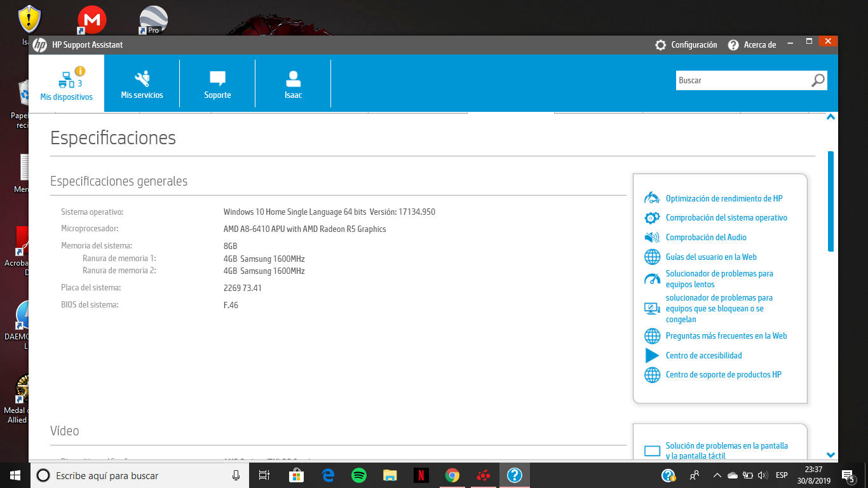Viewport: 868px width, 488px height.
Task: Click Centro de soporte de productos HP
Action: pyautogui.click(x=723, y=375)
